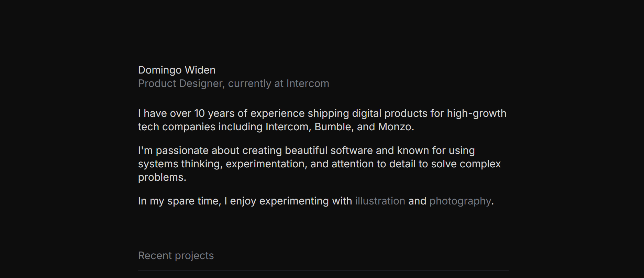Click the phrase systems thinking

coord(179,164)
